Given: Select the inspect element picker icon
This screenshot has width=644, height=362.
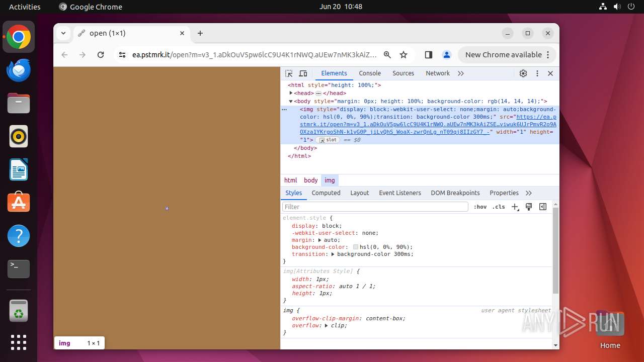Looking at the screenshot, I should click(x=289, y=73).
